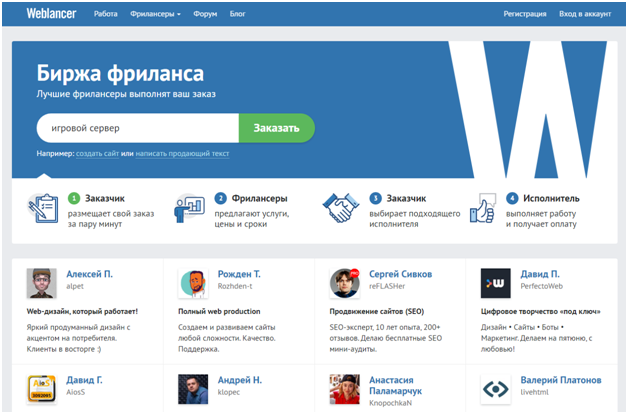
Task: Open Анастасия Паламарчук avatar photo
Action: coord(344,389)
